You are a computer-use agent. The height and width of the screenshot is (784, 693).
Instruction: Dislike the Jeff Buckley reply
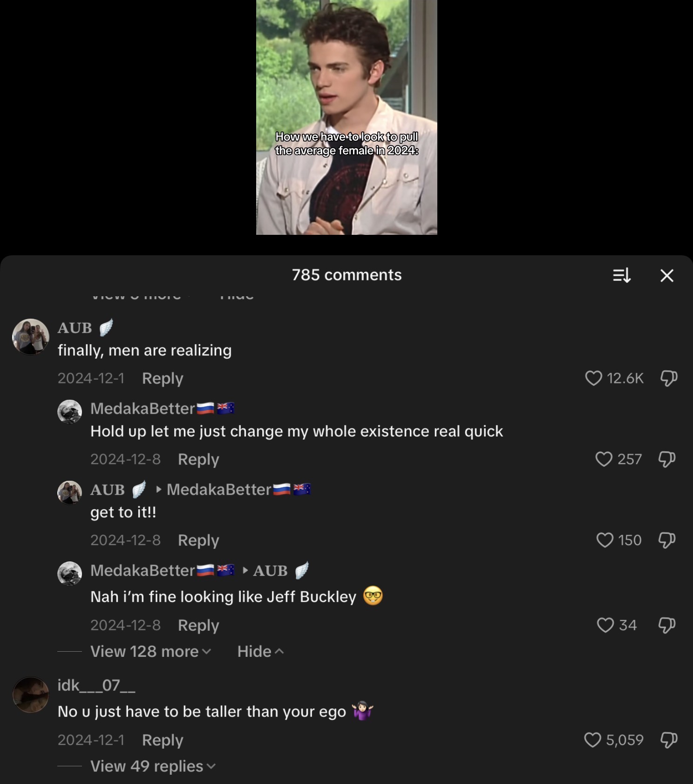(667, 625)
